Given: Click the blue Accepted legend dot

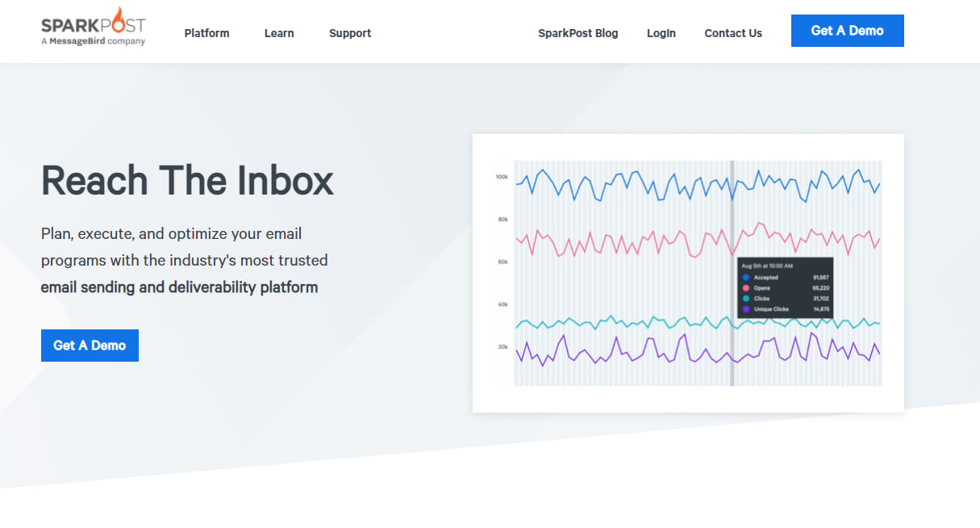Looking at the screenshot, I should pos(746,278).
